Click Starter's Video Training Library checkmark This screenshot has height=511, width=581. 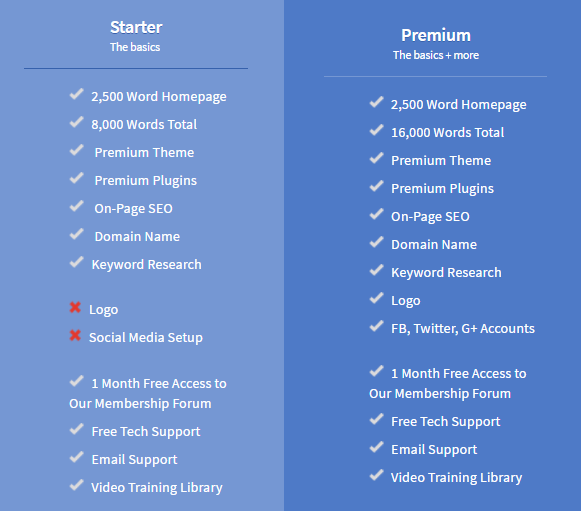pos(77,485)
